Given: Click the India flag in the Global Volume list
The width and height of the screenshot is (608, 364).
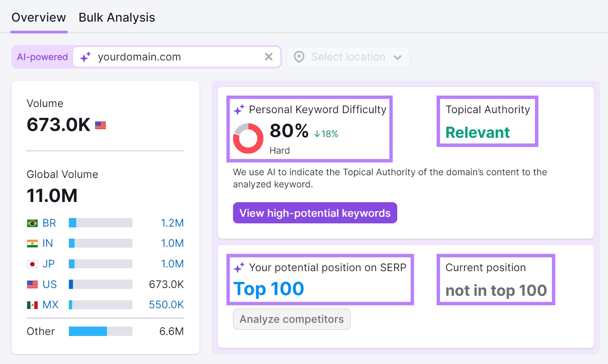Looking at the screenshot, I should (x=32, y=243).
